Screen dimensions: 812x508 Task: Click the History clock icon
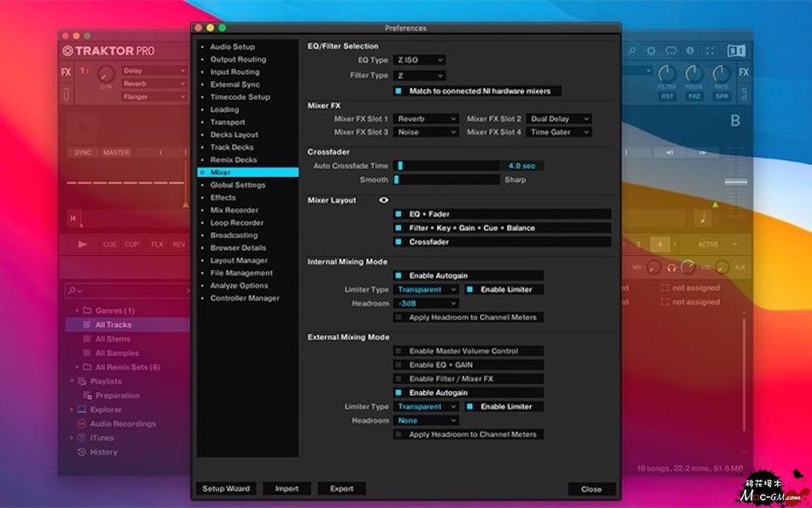(81, 452)
